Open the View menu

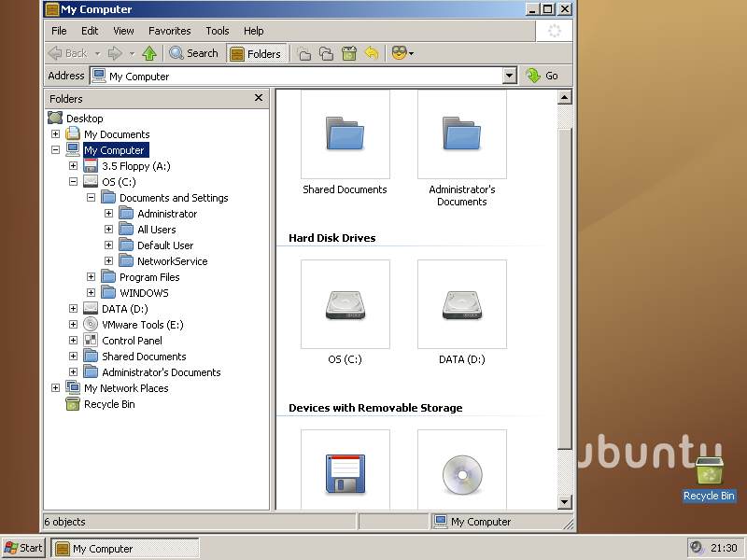pyautogui.click(x=123, y=31)
